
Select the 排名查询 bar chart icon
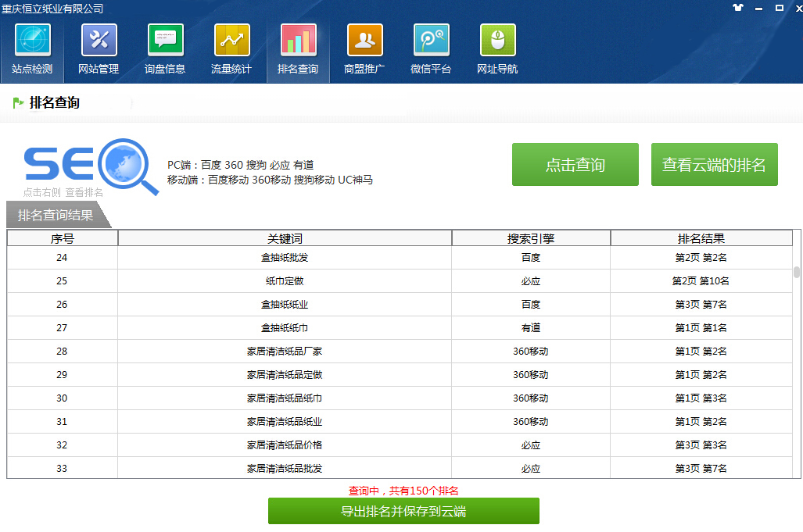tap(299, 40)
